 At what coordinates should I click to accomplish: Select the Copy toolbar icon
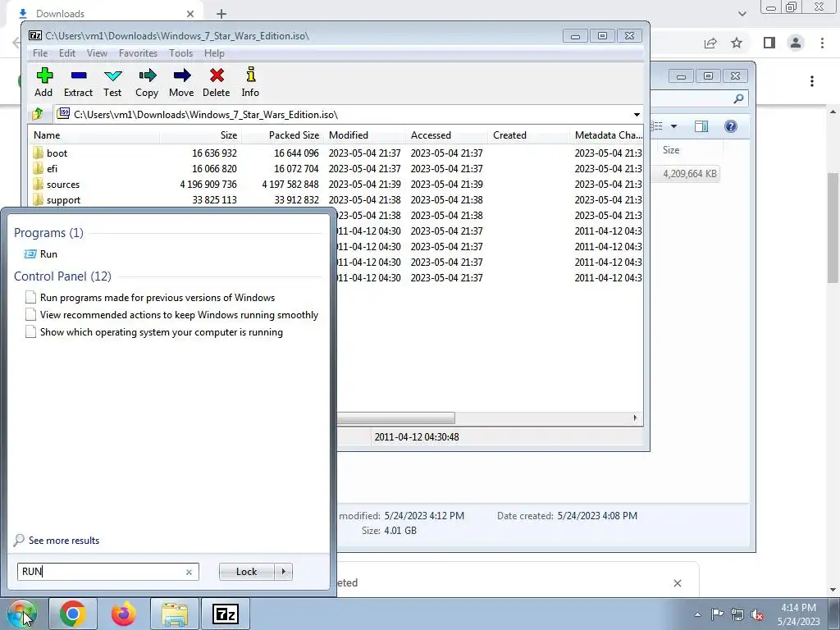147,82
